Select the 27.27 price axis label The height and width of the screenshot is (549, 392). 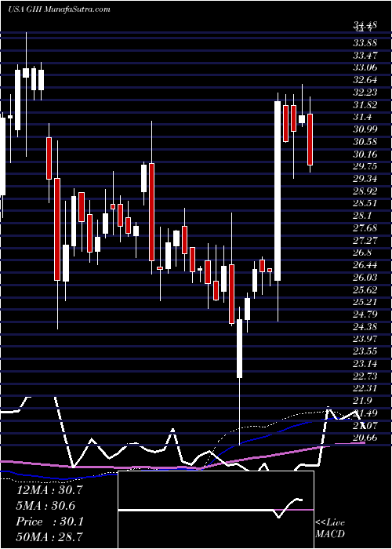point(365,241)
